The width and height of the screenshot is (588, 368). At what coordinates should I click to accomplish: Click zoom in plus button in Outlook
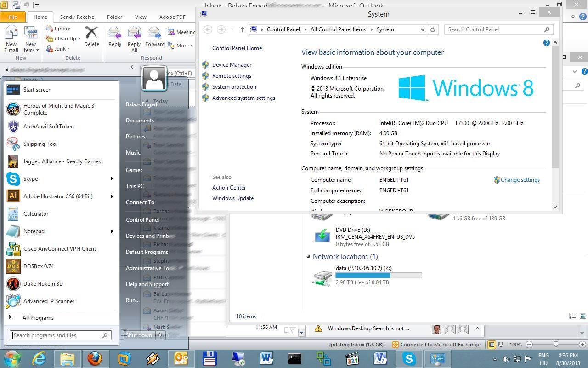click(x=582, y=344)
